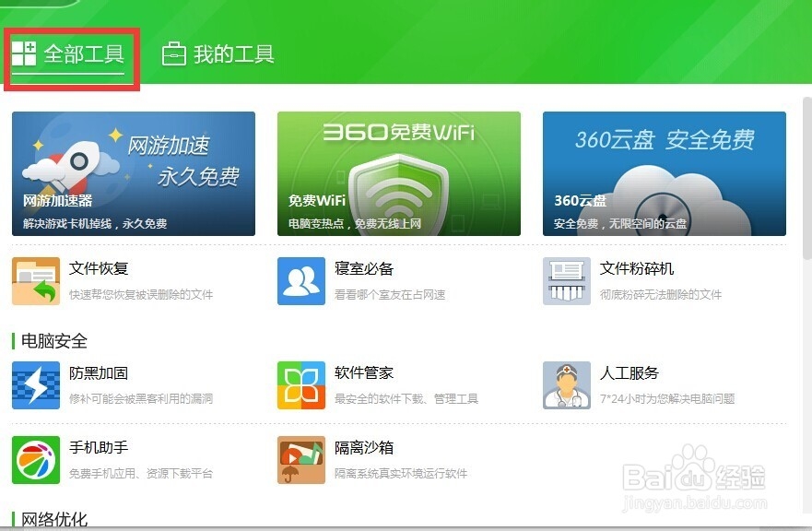This screenshot has width=812, height=531.
Task: Open the 隔离沙箱 sandbox icon
Action: [300, 460]
